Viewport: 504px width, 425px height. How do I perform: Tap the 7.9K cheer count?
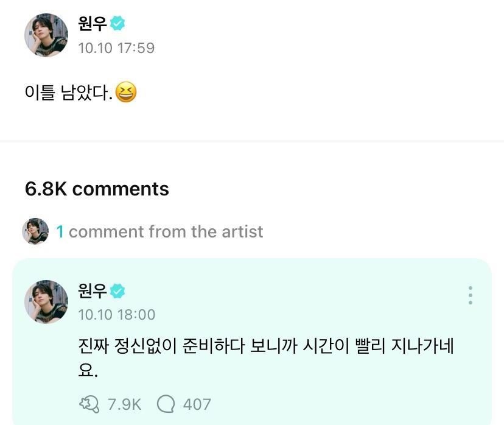pyautogui.click(x=124, y=404)
